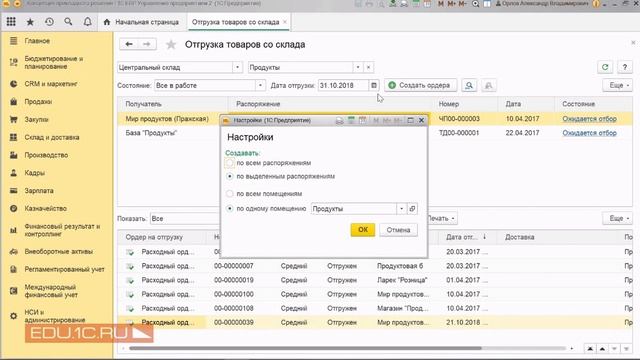Select по одному помещению radio button

pos(230,209)
